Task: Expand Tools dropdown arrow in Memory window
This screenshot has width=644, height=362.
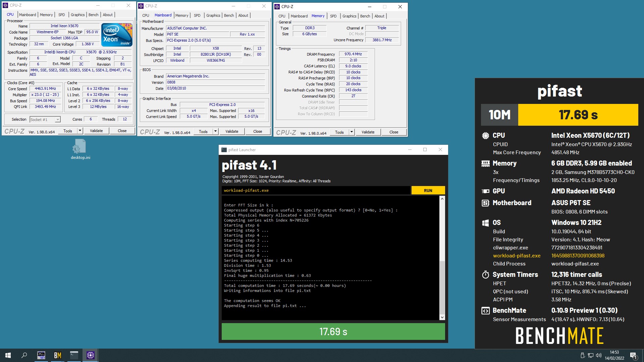Action: coord(352,132)
